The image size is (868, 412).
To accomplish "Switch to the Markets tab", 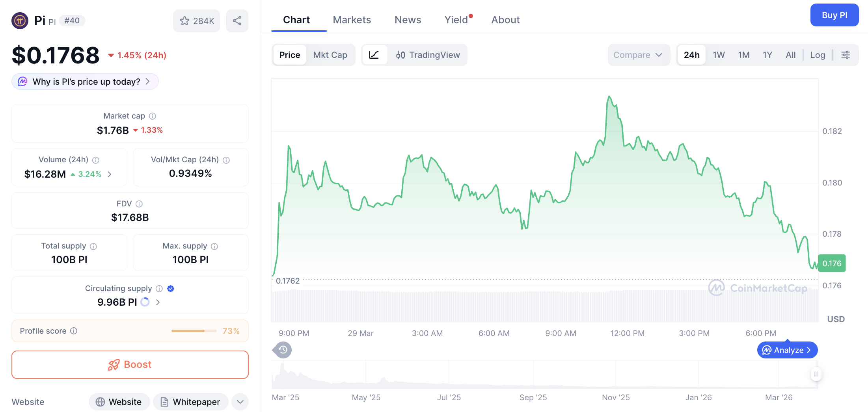I will pyautogui.click(x=352, y=20).
